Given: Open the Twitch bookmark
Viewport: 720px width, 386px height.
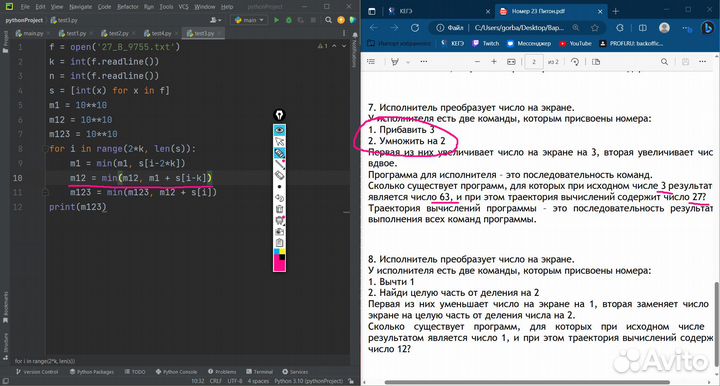Looking at the screenshot, I should 486,44.
